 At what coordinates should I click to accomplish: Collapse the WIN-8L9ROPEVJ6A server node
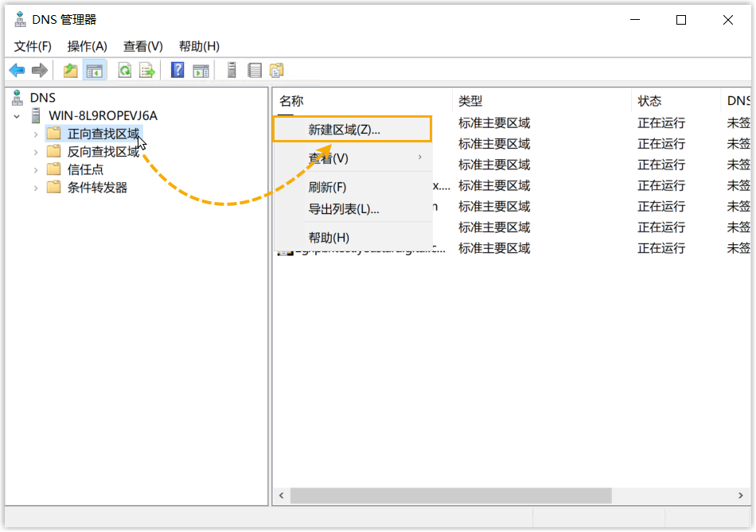click(x=17, y=116)
